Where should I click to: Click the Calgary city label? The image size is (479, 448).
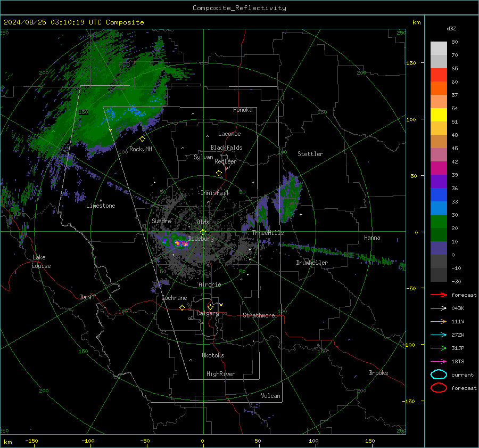point(208,313)
